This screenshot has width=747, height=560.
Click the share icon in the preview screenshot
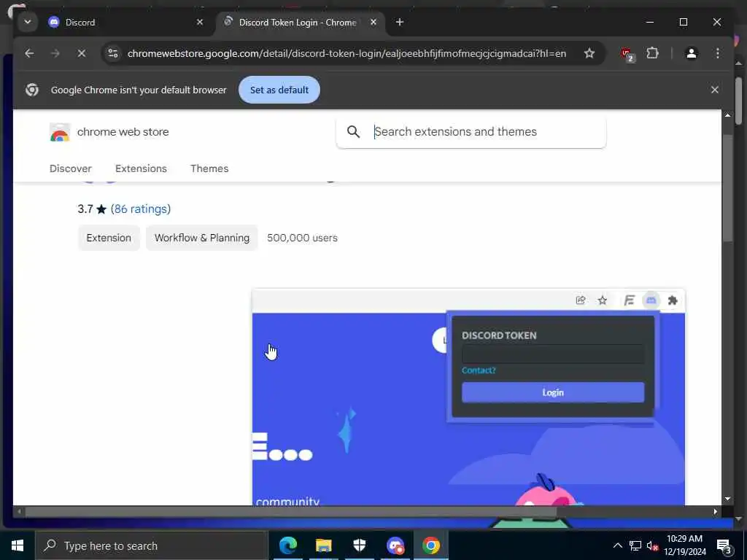pyautogui.click(x=580, y=300)
